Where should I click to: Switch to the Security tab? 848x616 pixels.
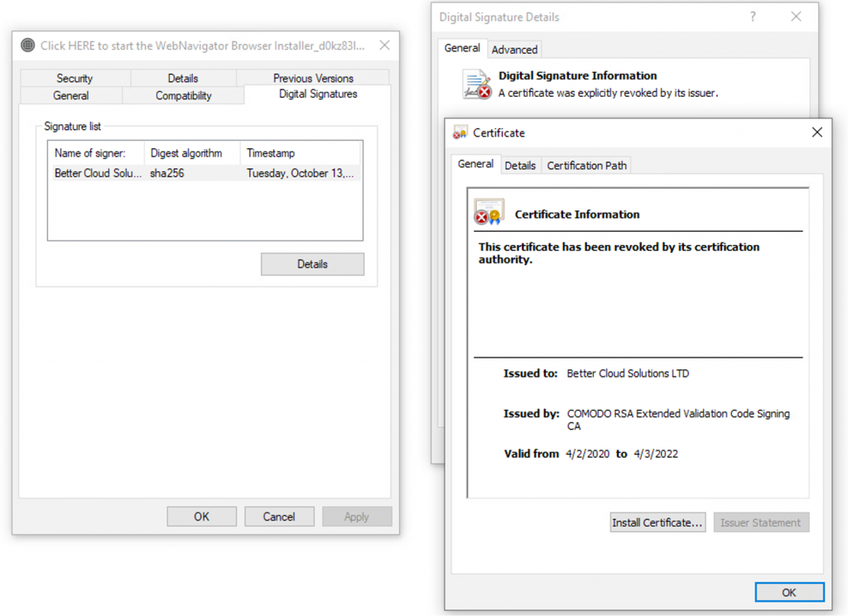pyautogui.click(x=75, y=78)
